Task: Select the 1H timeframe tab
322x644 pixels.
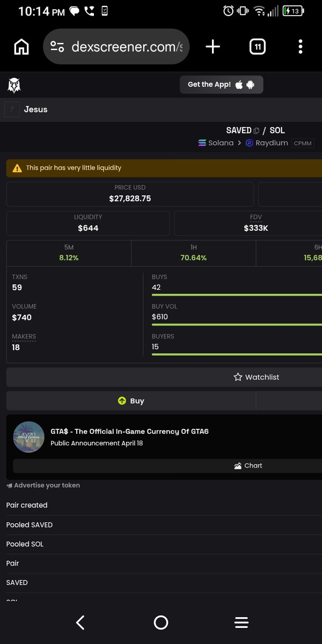Action: click(194, 253)
